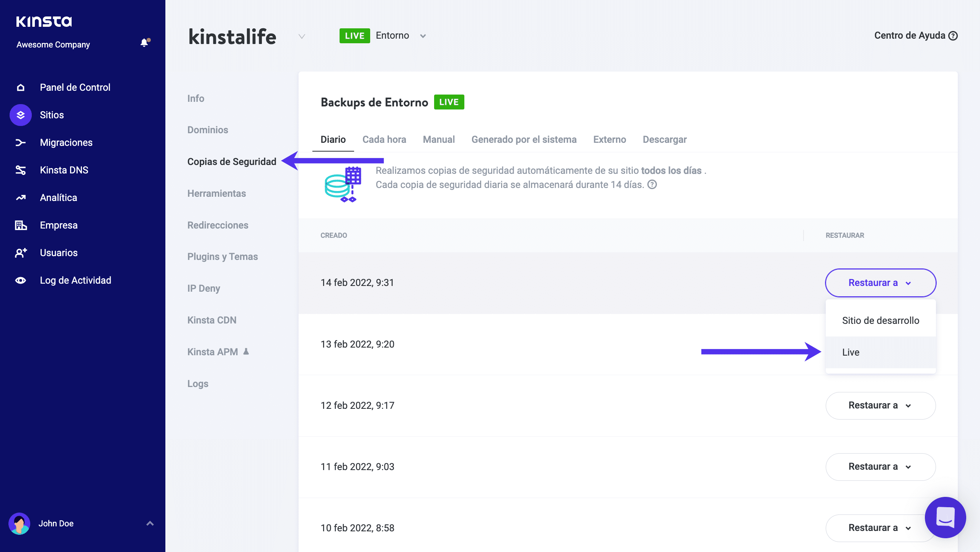Open Panel de Control home icon
Viewport: 980px width, 552px height.
21,87
